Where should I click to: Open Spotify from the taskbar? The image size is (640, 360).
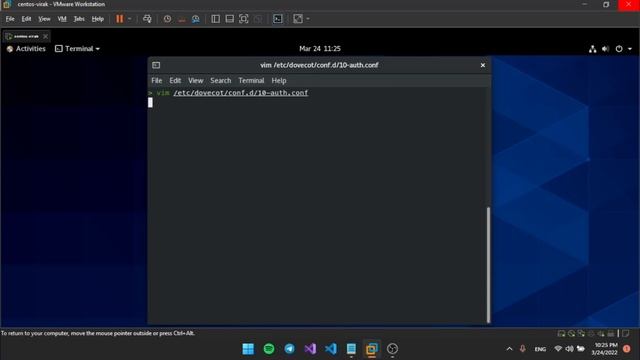269,349
